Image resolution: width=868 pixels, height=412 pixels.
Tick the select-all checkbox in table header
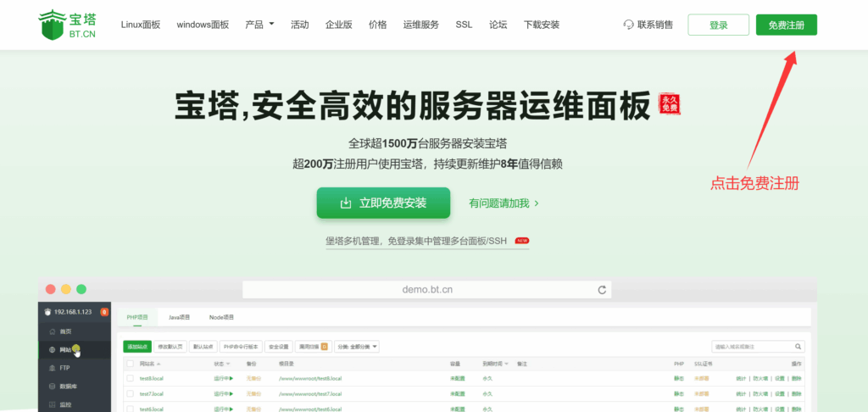click(x=130, y=364)
